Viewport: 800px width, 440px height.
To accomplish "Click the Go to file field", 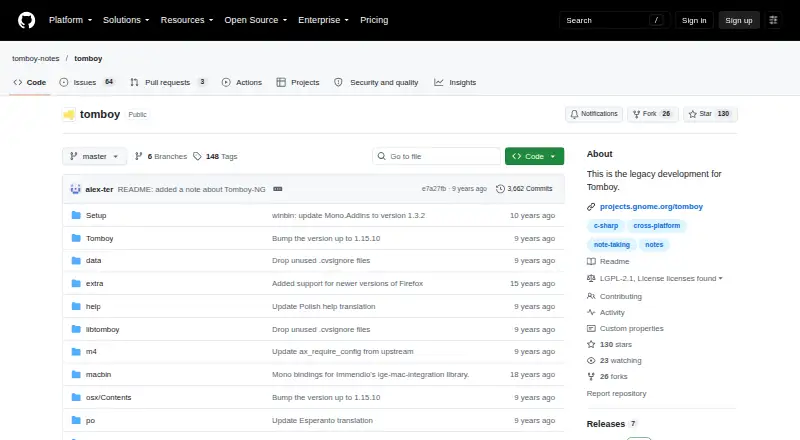I will click(437, 156).
